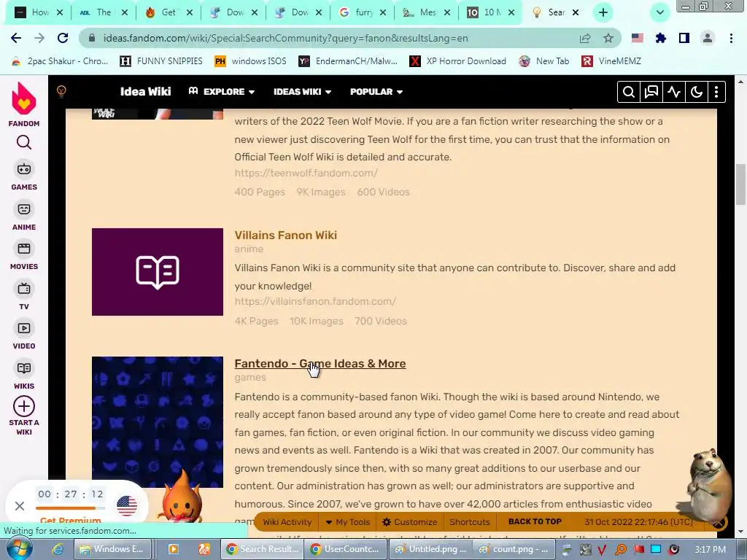The height and width of the screenshot is (560, 747).
Task: Open the Games section in sidebar
Action: 24,176
